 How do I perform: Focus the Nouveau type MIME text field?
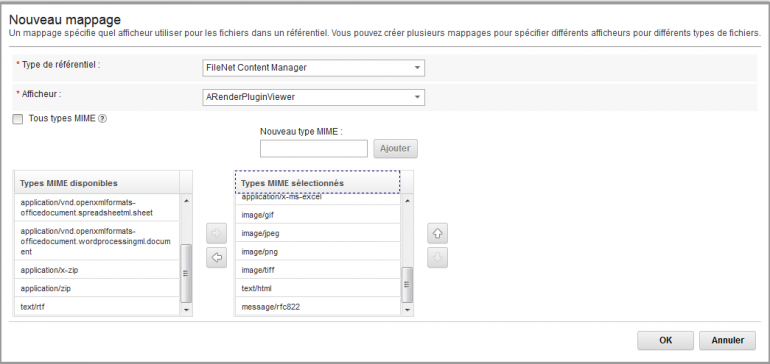pos(314,149)
